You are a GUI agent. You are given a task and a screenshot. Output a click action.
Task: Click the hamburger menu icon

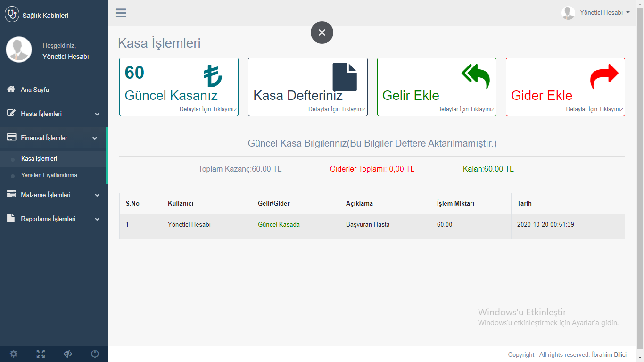(121, 13)
